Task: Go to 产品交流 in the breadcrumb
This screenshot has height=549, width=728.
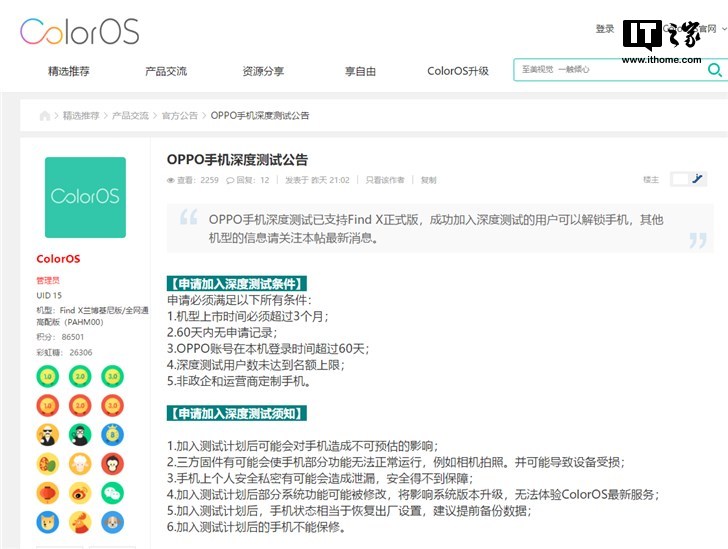Action: coord(130,115)
